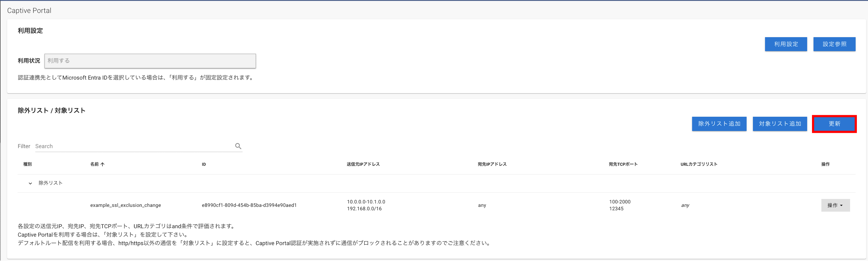Click the TCP port value 100-2000
This screenshot has width=868, height=261.
point(620,202)
